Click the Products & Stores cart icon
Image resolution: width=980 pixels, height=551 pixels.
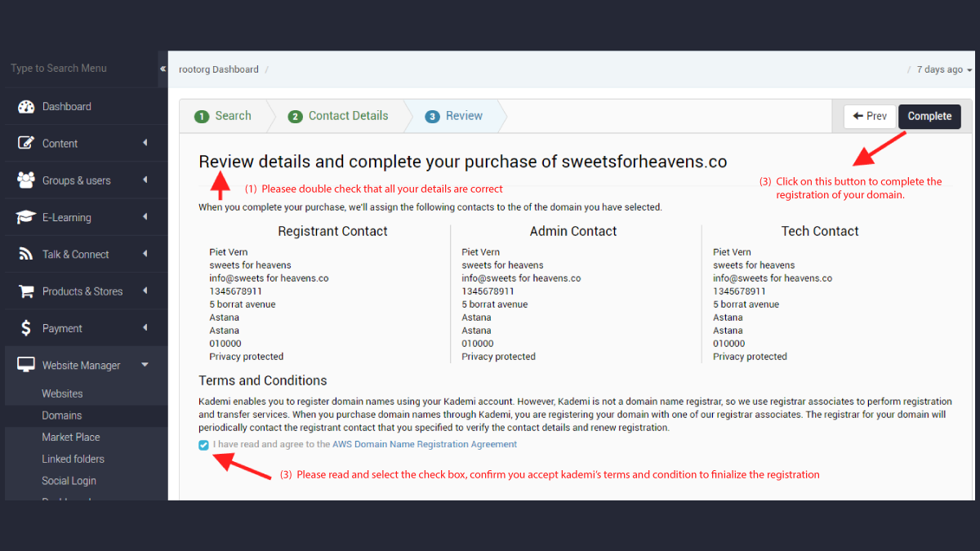(26, 291)
